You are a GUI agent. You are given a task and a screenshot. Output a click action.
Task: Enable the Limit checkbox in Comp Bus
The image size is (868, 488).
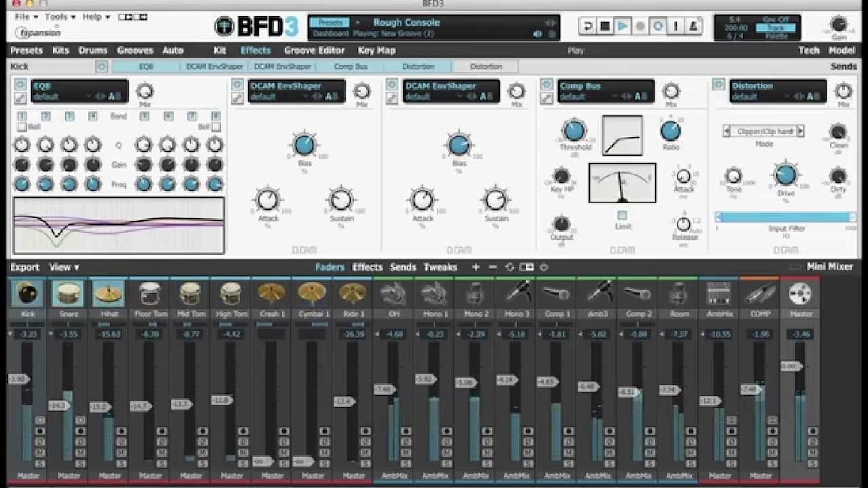pyautogui.click(x=623, y=215)
